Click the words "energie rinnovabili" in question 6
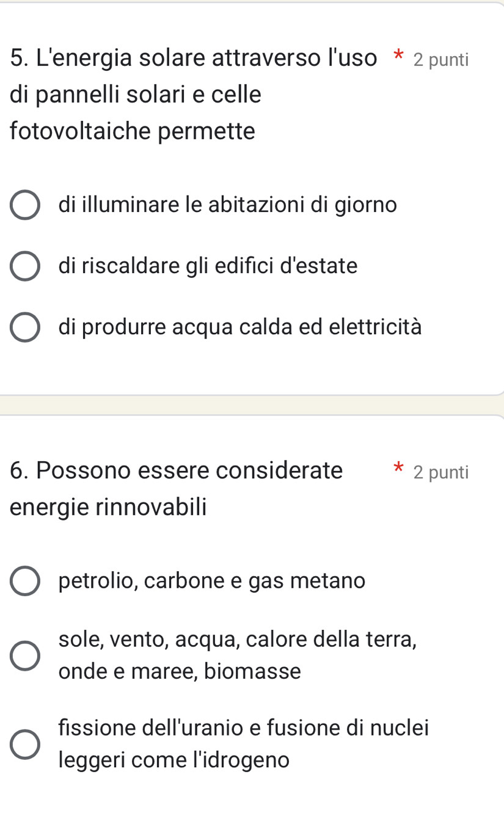The image size is (504, 821). tap(109, 507)
